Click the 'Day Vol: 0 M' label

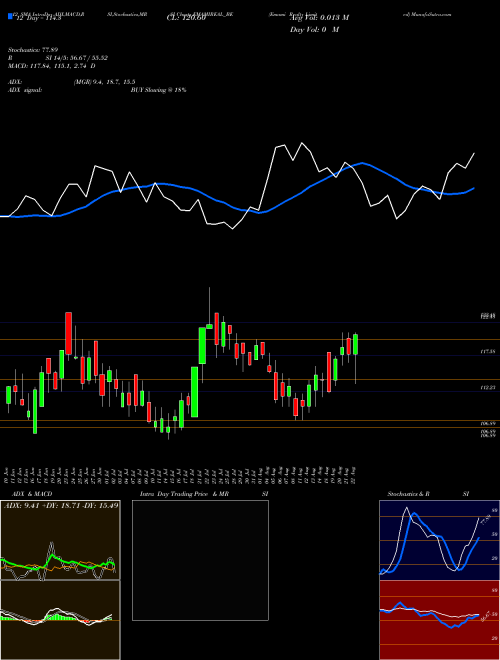[314, 30]
